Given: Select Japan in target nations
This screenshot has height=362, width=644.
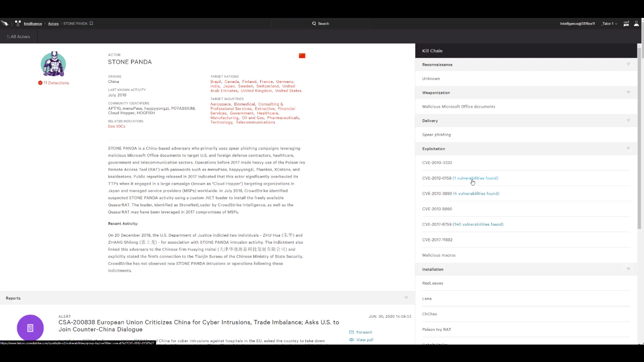Looking at the screenshot, I should (x=229, y=86).
